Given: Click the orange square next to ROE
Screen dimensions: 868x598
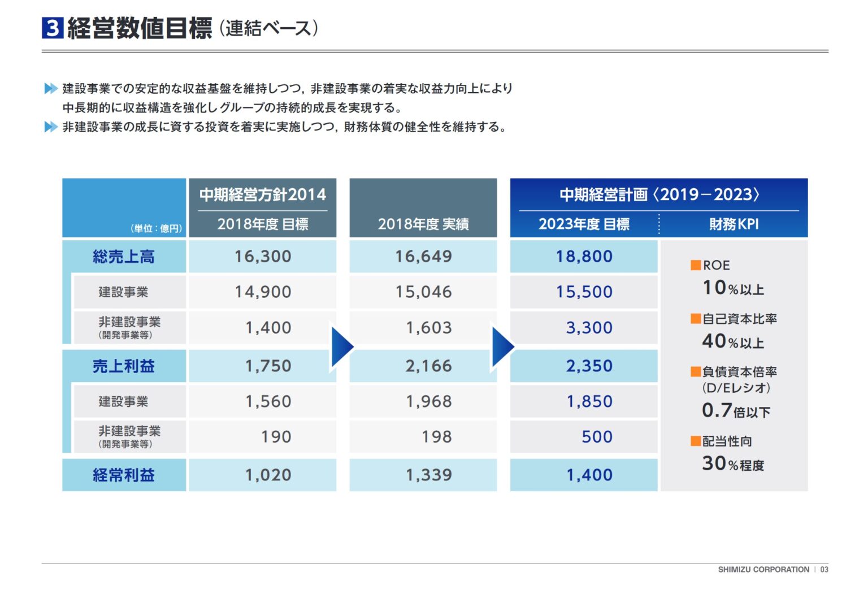Looking at the screenshot, I should pos(696,265).
